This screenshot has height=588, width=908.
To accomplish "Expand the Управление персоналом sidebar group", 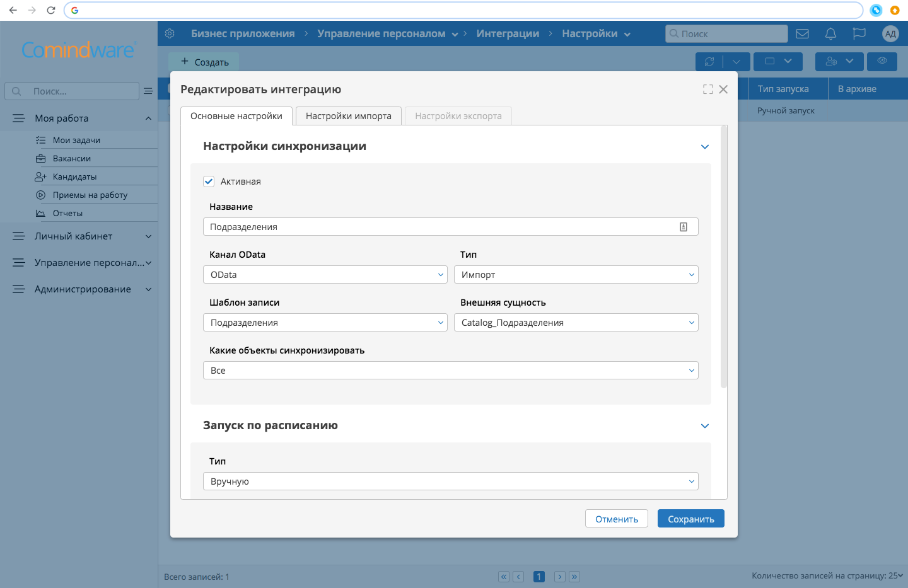I will pyautogui.click(x=148, y=263).
